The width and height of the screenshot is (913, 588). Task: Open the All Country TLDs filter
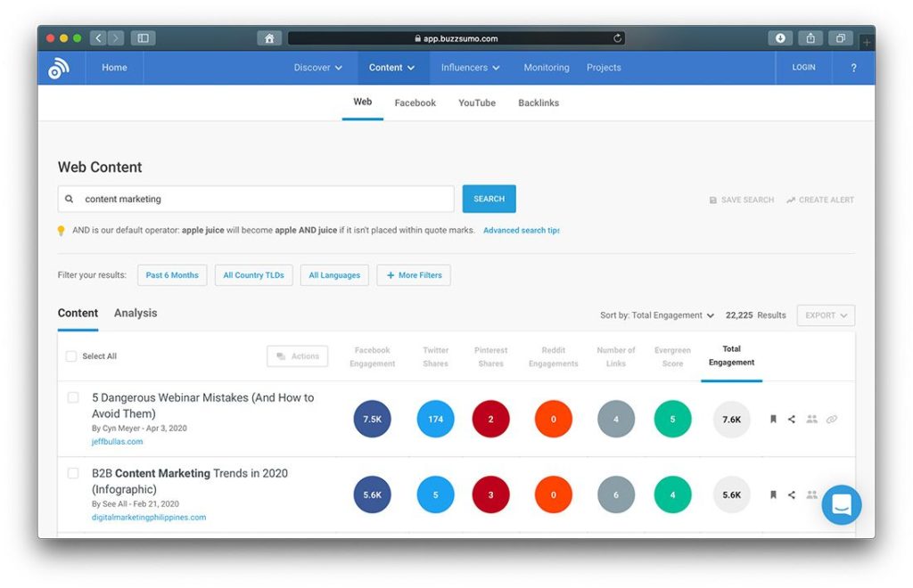254,275
